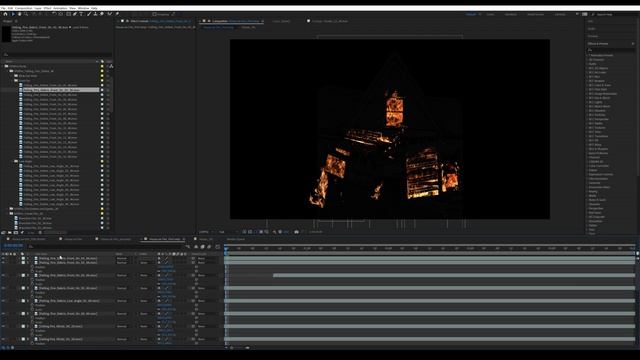Switch to the Small Screen workspace
Image resolution: width=640 pixels, height=360 pixels.
pos(536,14)
